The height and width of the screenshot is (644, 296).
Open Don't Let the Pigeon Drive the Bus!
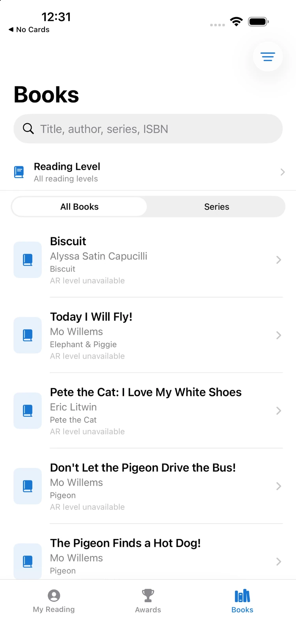click(x=148, y=486)
